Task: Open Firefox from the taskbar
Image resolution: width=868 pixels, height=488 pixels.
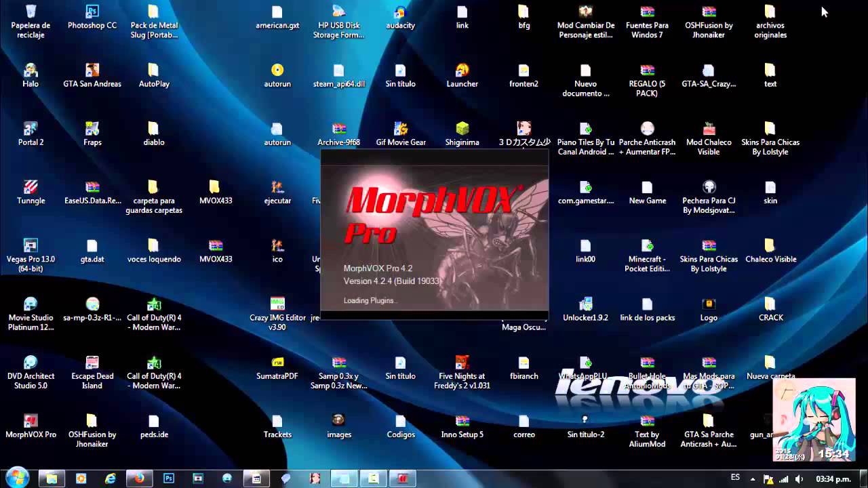Action: [x=140, y=478]
